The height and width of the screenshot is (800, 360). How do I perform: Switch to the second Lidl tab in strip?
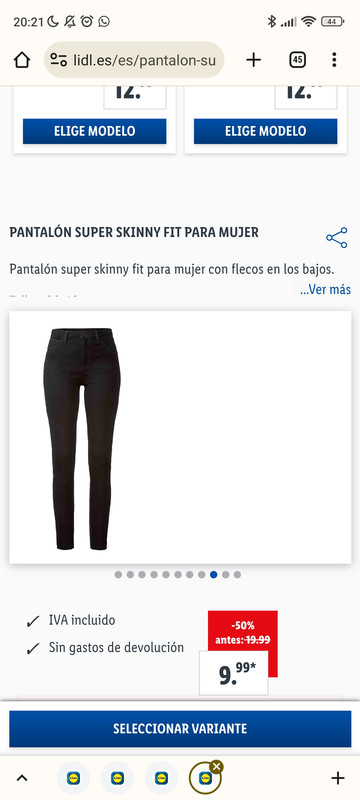tap(117, 778)
